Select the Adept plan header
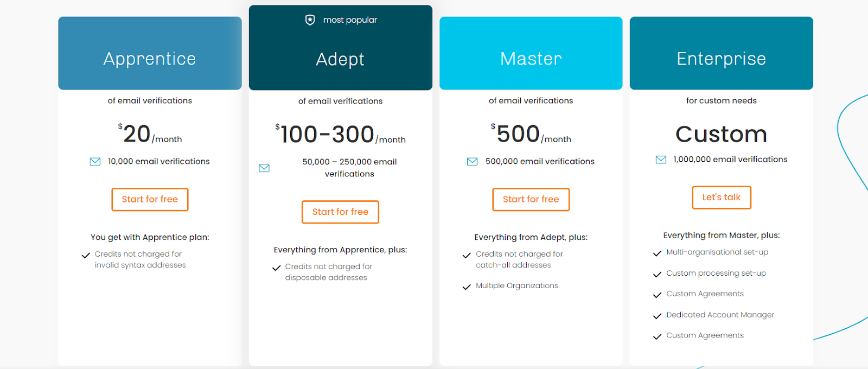Viewport: 868px width, 369px height. (341, 48)
